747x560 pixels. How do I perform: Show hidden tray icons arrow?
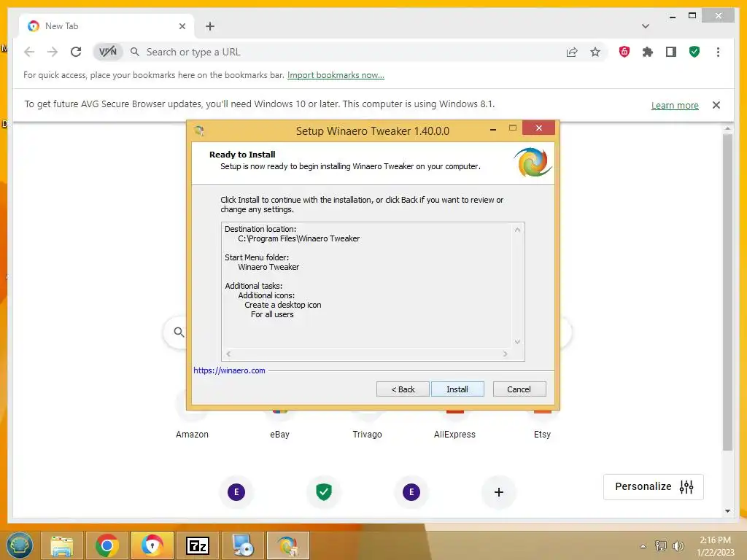(643, 546)
